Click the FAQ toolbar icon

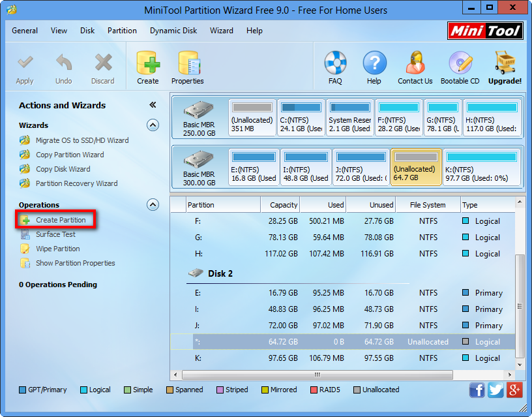pos(335,67)
